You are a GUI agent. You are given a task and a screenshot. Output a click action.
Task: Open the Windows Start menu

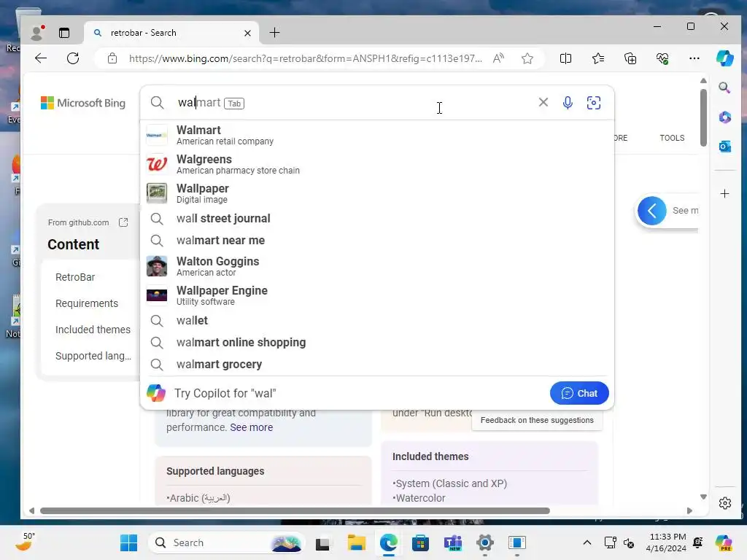[128, 542]
